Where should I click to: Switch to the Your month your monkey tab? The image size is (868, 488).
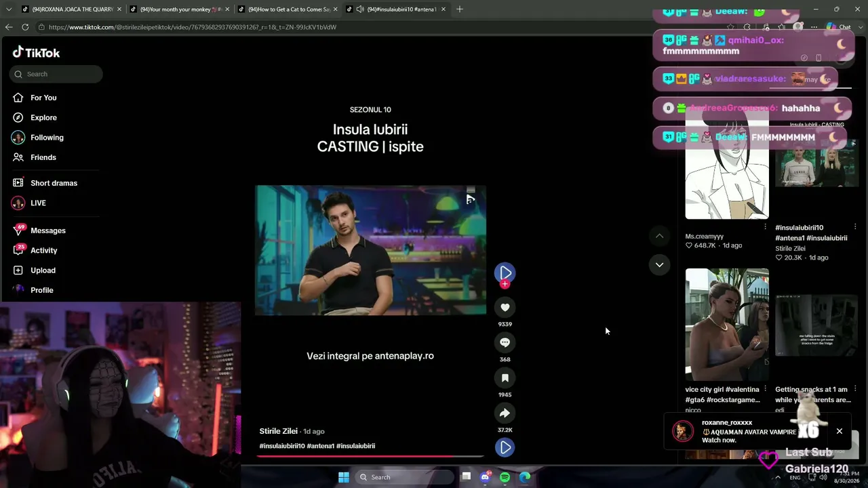pyautogui.click(x=179, y=9)
